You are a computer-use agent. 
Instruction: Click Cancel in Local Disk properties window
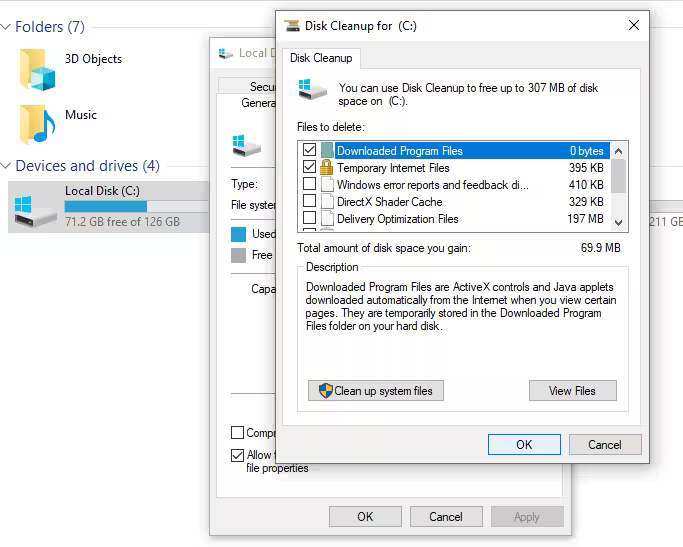(446, 517)
